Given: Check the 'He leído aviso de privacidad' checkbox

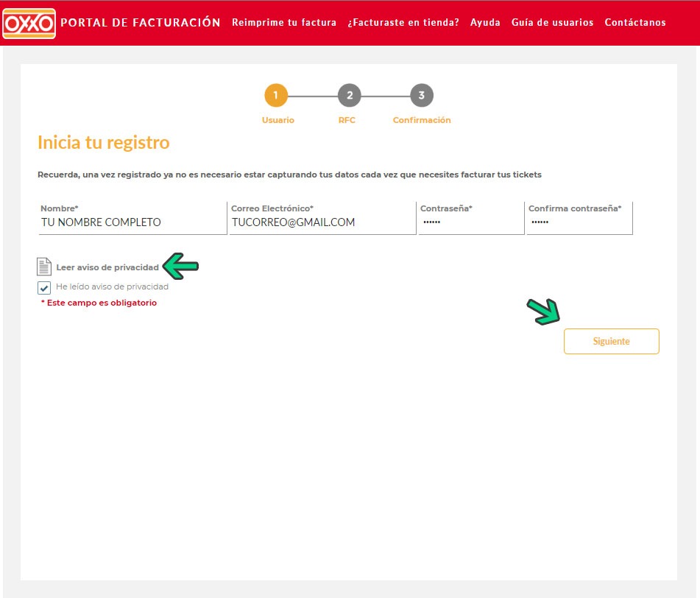Looking at the screenshot, I should (43, 288).
